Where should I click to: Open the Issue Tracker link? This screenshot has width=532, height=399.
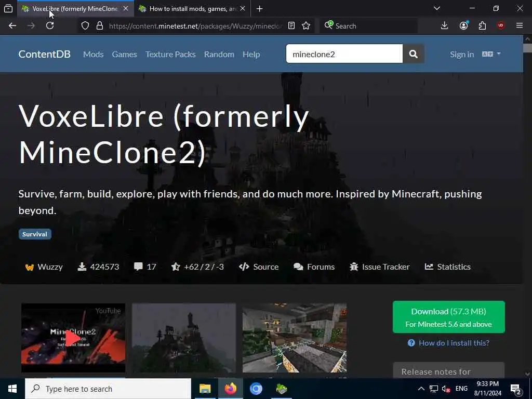380,267
